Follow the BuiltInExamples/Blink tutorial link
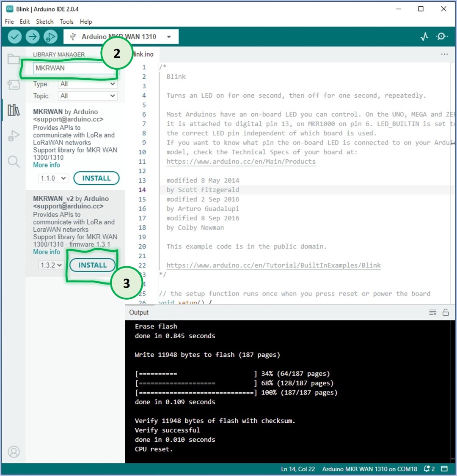The width and height of the screenshot is (457, 476). [273, 265]
